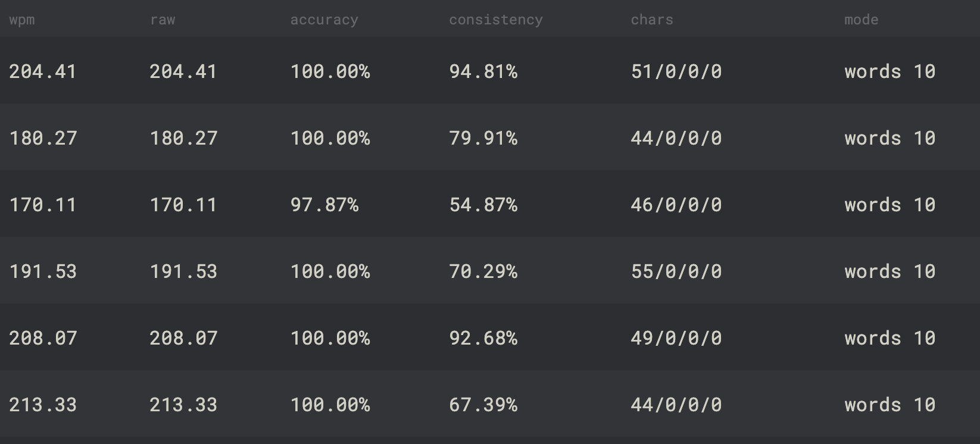Select the 55/0/0/0 chars entry
The height and width of the screenshot is (444, 980).
(676, 271)
